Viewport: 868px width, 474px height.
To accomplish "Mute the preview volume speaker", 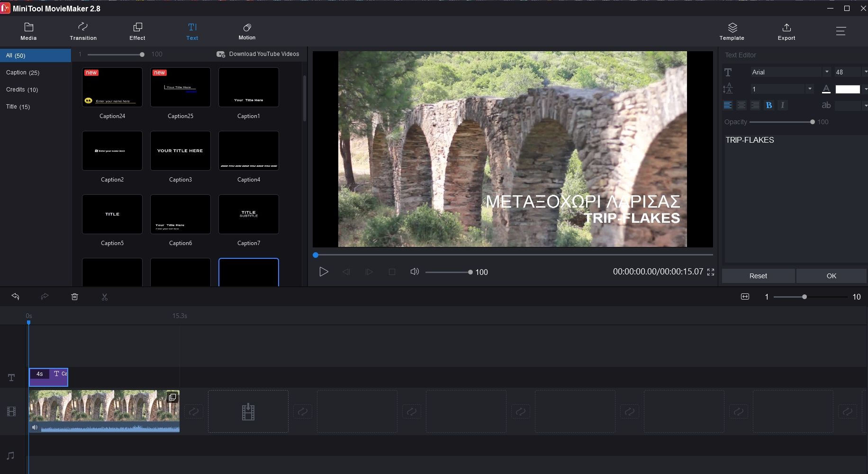I will [x=415, y=272].
